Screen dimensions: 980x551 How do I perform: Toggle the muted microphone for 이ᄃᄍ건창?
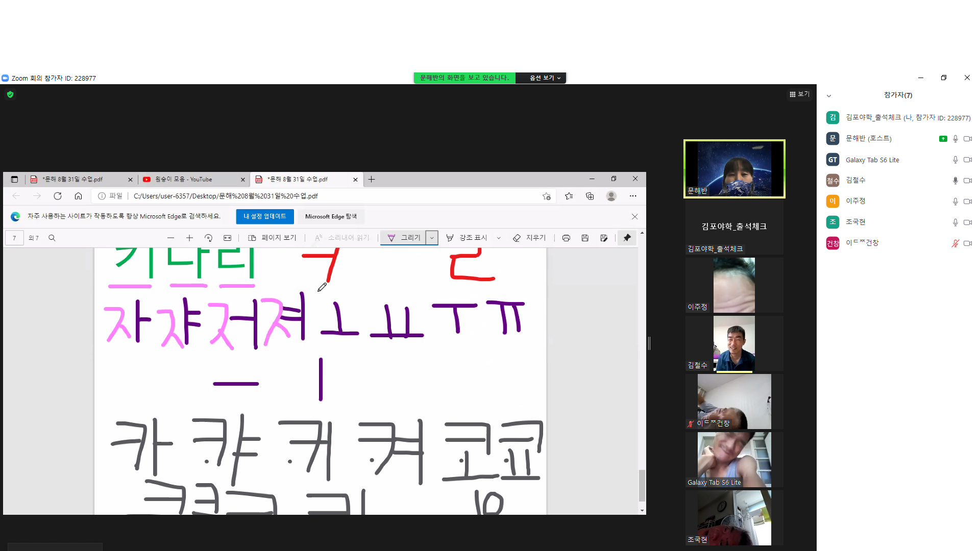[955, 243]
